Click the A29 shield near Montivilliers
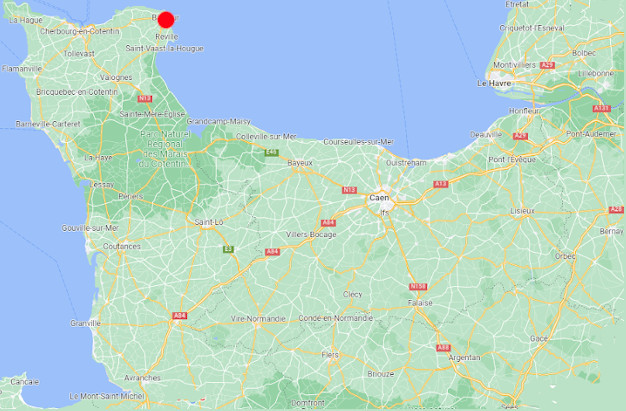 [547, 65]
